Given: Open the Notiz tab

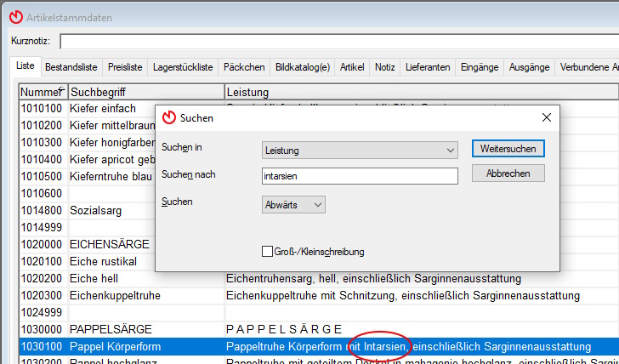Looking at the screenshot, I should tap(385, 67).
